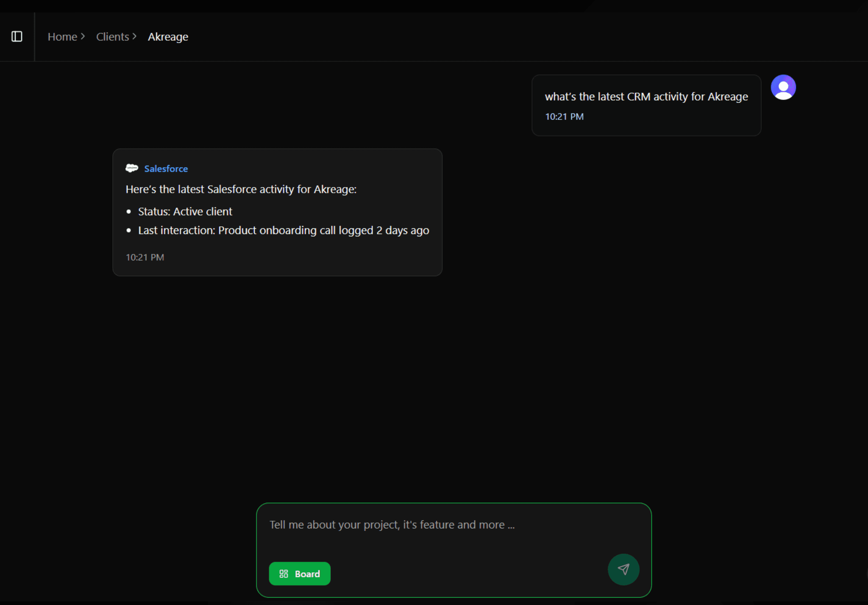Open the Salesforce source link
The image size is (868, 605).
point(166,169)
